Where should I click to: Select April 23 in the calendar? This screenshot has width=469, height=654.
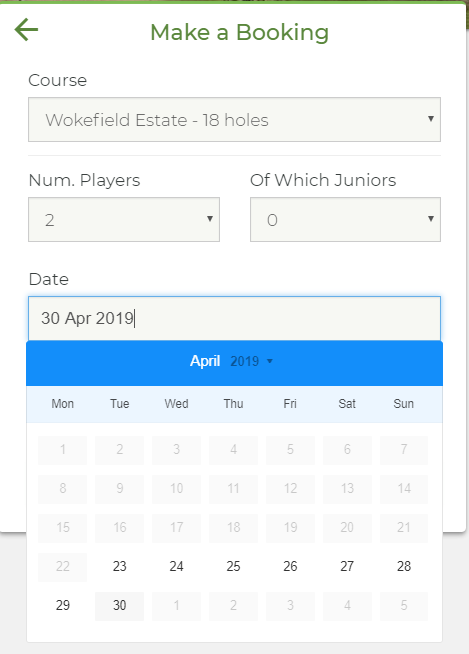click(119, 566)
